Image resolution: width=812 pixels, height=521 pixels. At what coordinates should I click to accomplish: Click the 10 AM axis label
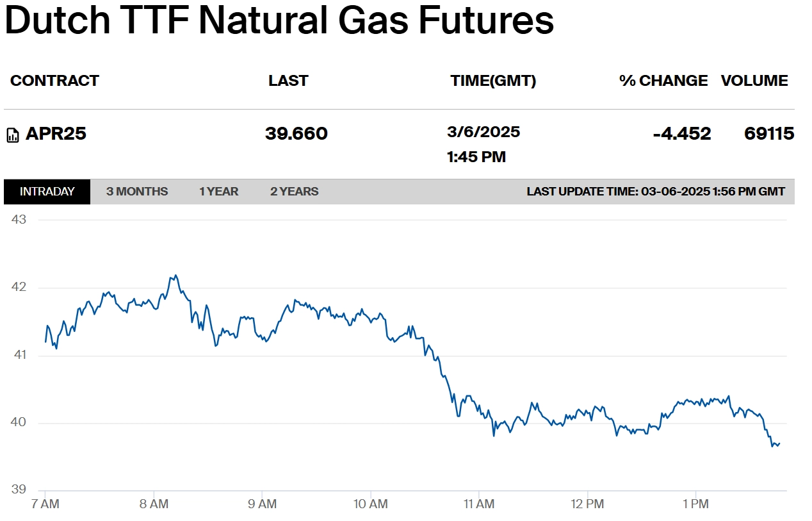[370, 504]
